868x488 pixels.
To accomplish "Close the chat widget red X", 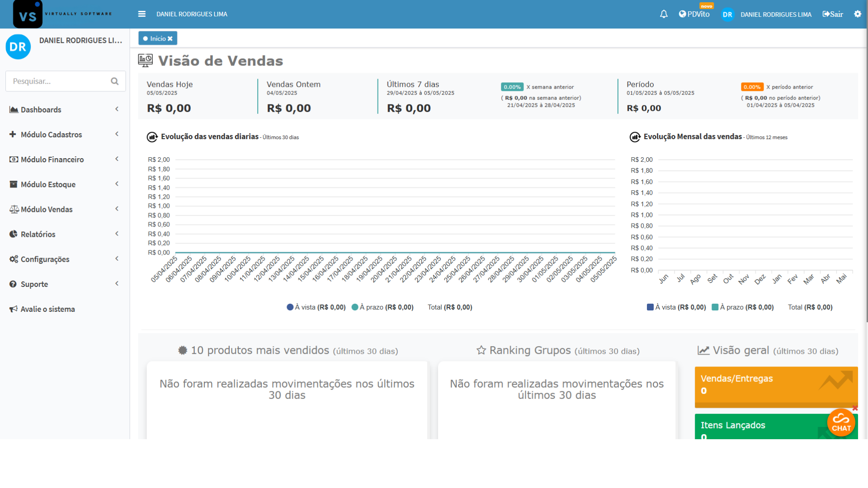I will (x=854, y=408).
